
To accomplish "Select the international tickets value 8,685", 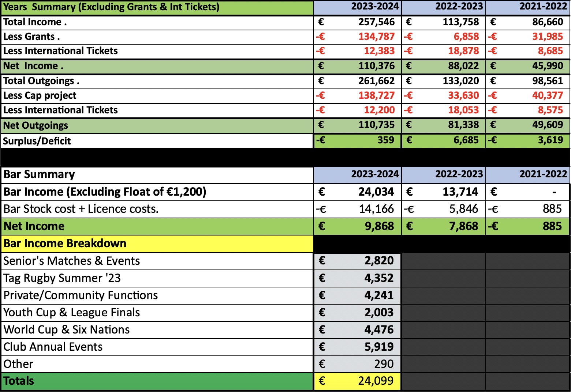I will tap(551, 51).
